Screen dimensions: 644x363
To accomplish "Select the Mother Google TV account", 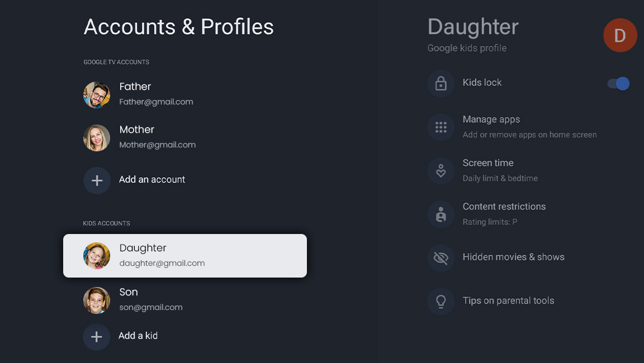I will tap(157, 137).
